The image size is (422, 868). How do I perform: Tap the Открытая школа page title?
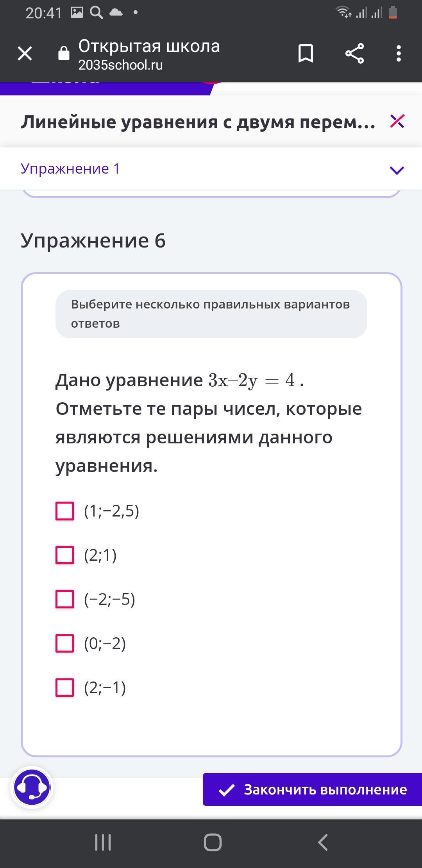[x=149, y=46]
